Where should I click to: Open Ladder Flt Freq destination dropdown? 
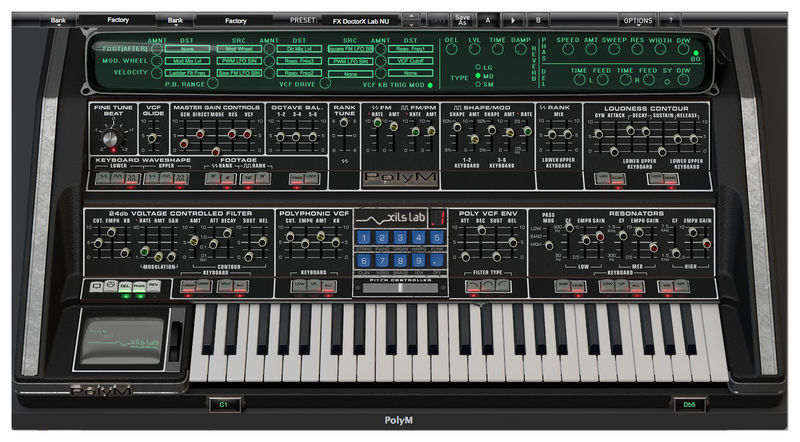(187, 73)
